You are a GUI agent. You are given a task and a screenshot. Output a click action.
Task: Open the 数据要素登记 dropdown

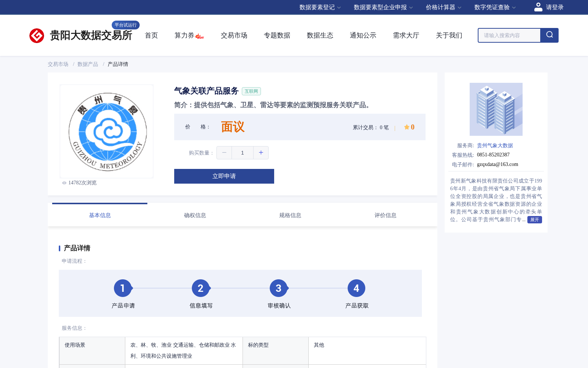coord(320,7)
